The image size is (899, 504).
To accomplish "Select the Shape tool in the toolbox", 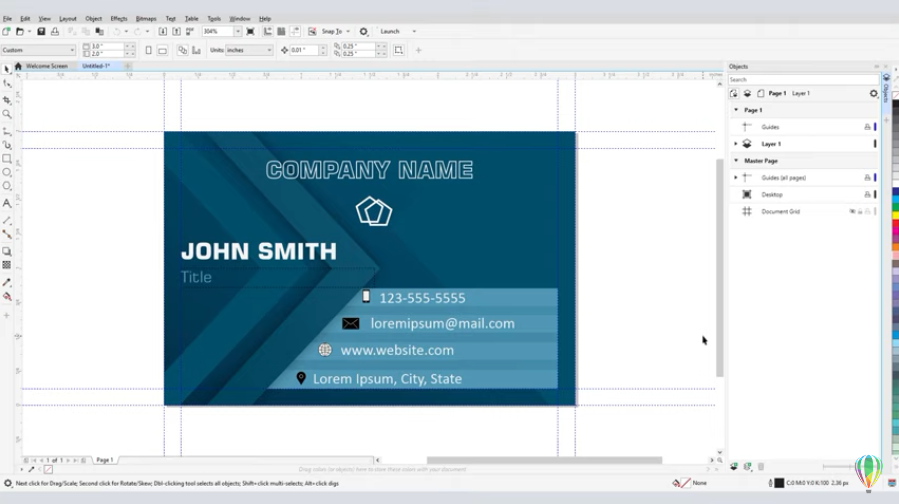I will click(x=7, y=84).
